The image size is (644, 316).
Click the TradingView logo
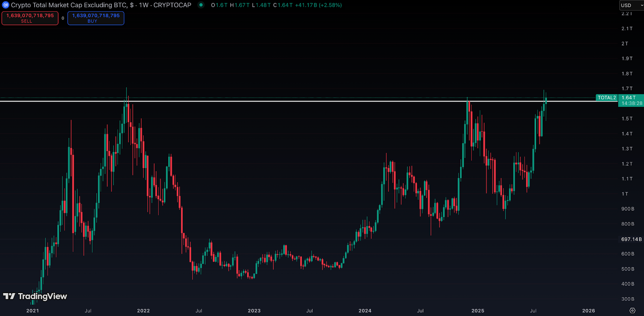35,296
